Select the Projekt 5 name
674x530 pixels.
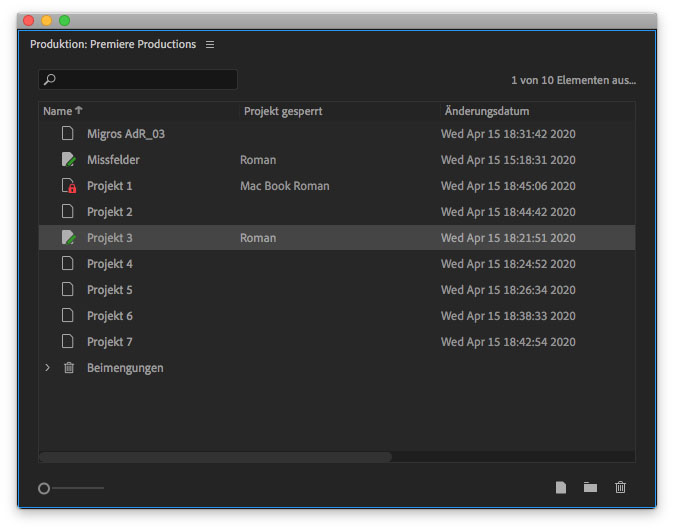pyautogui.click(x=110, y=290)
